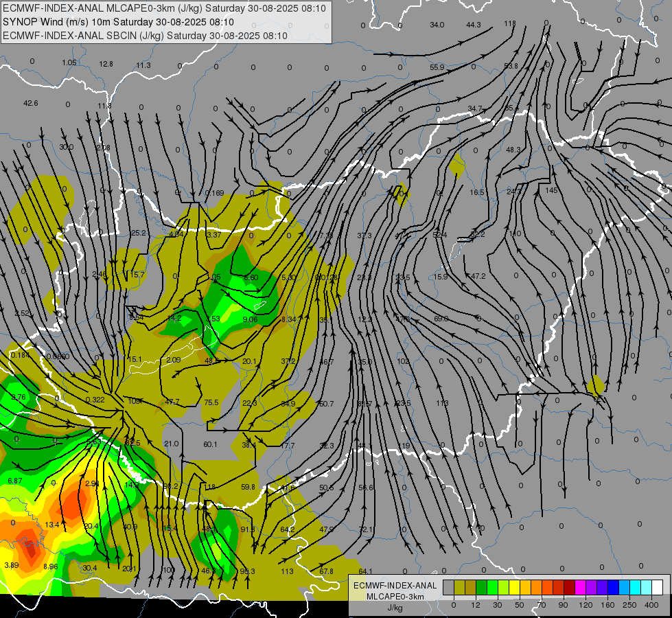This screenshot has height=618, width=672.
Task: Click the gray legend color swatch
Action: coord(449,588)
